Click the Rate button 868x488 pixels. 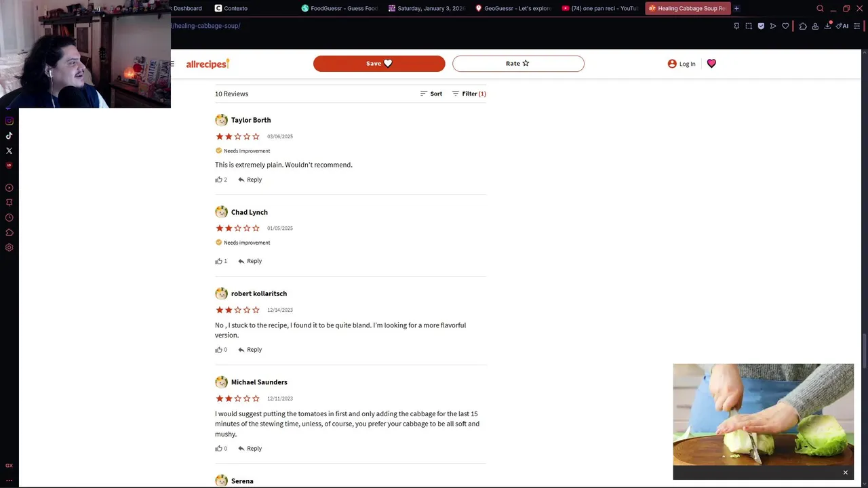518,64
